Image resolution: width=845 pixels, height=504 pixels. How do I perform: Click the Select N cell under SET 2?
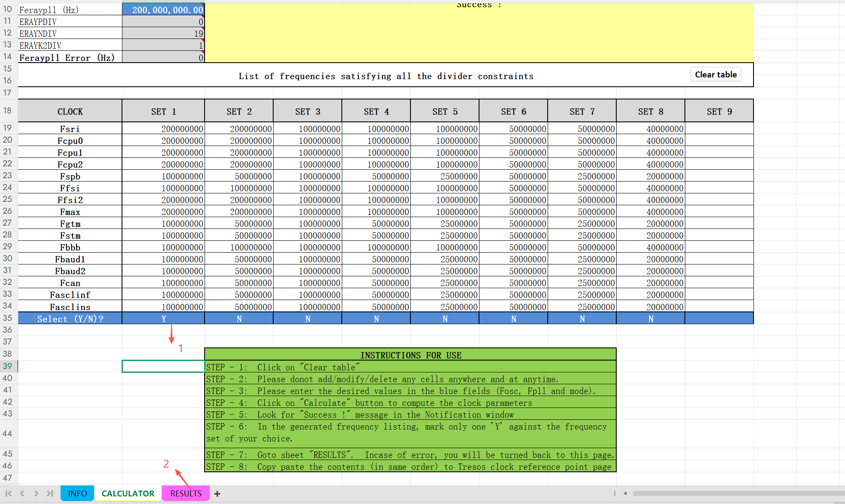[239, 319]
